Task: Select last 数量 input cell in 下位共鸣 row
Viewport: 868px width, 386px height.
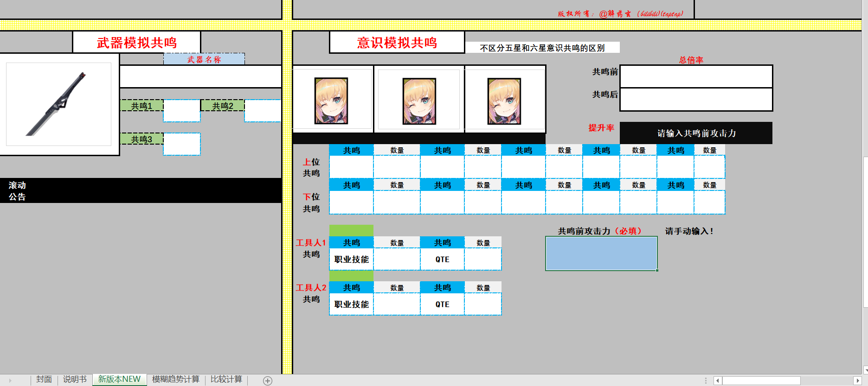Action: click(x=709, y=202)
